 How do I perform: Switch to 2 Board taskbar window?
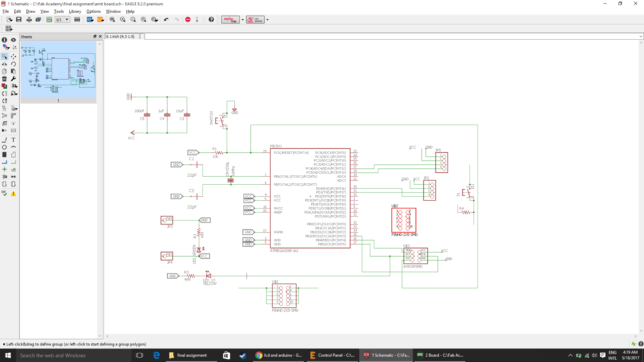pyautogui.click(x=440, y=355)
